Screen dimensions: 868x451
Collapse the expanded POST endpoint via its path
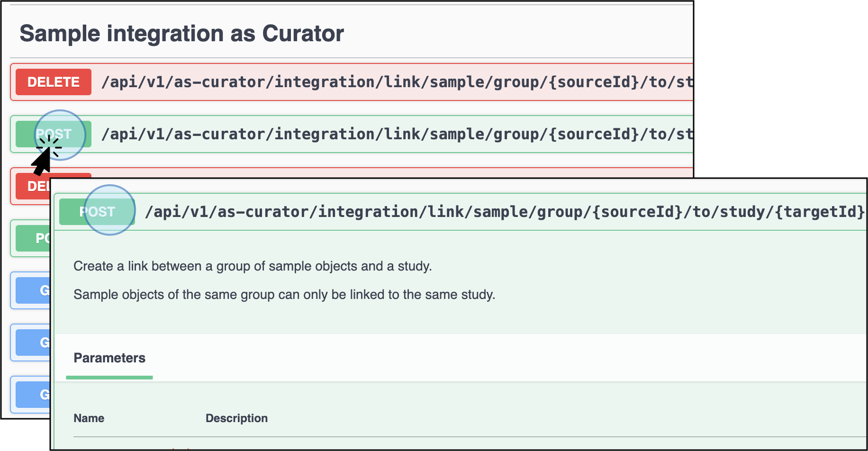coord(505,212)
